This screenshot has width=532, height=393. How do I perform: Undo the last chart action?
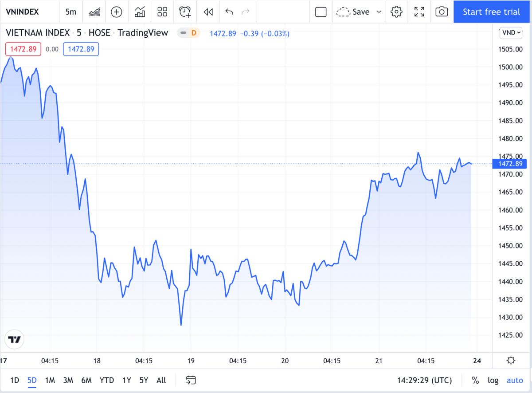(229, 12)
